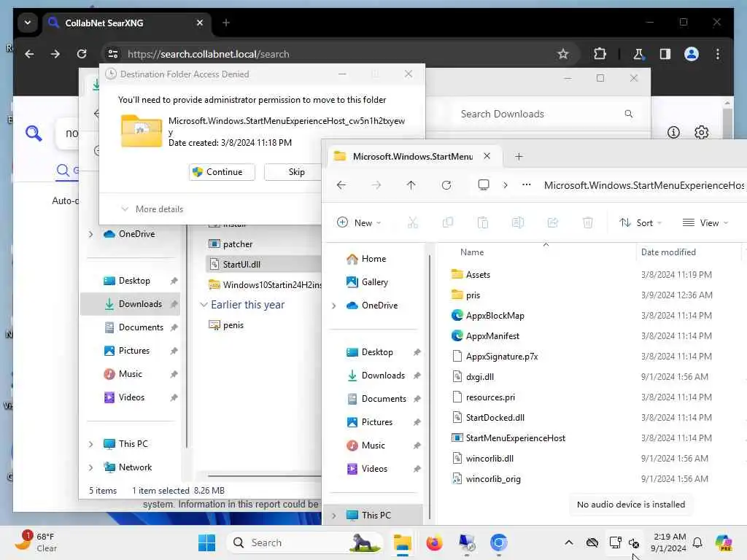
Task: Expand This PC in back Explorer sidebar
Action: [x=90, y=444]
